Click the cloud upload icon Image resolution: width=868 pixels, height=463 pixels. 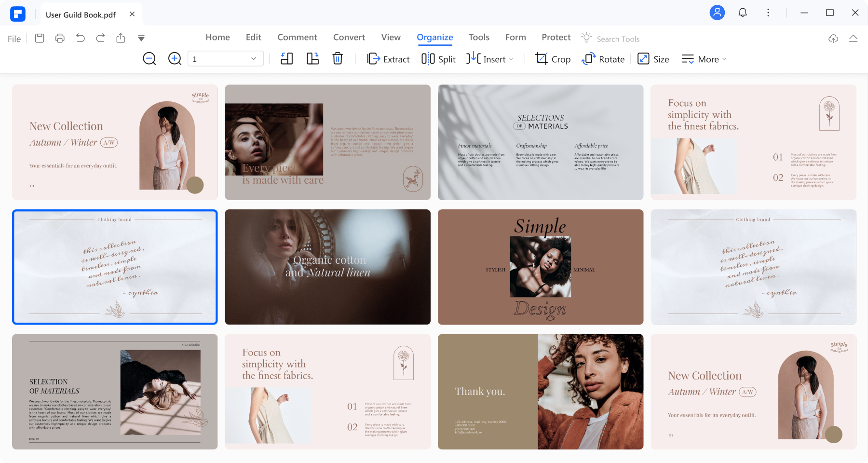pos(833,39)
